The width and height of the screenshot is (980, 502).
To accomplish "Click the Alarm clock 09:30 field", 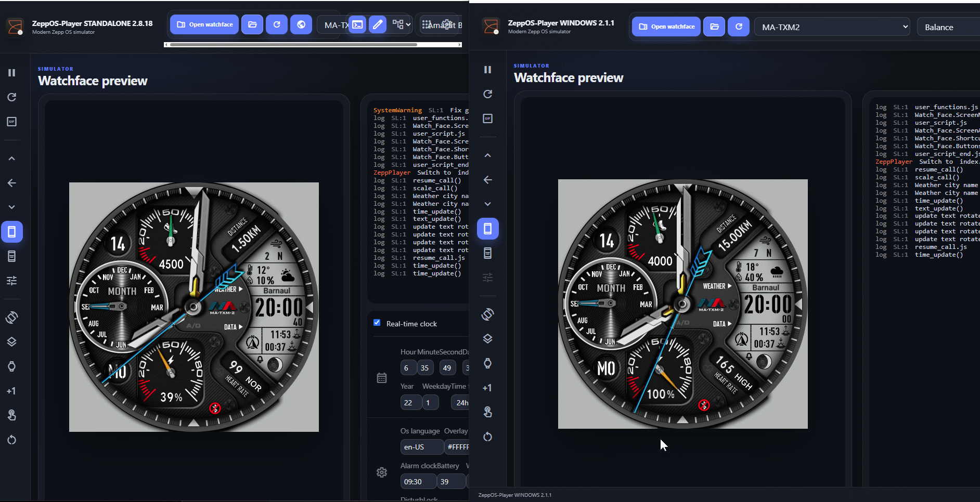I will [x=418, y=482].
